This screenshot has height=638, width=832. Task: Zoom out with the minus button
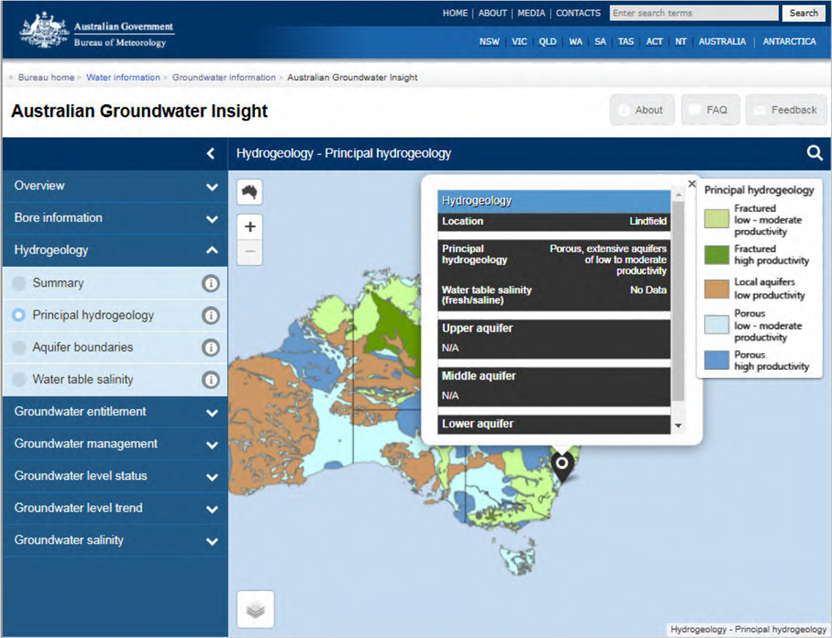(x=250, y=252)
